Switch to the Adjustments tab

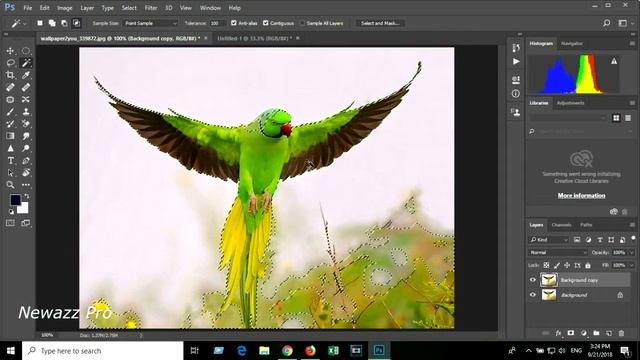[x=571, y=103]
